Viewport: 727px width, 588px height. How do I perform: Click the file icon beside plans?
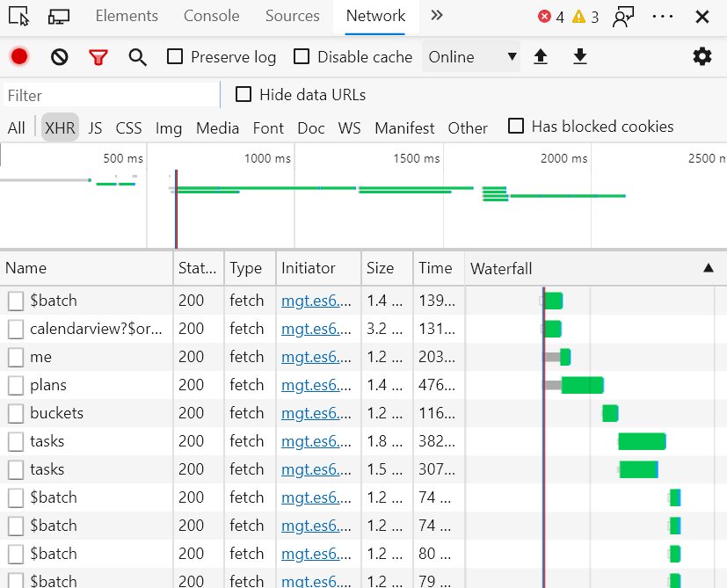pyautogui.click(x=16, y=385)
